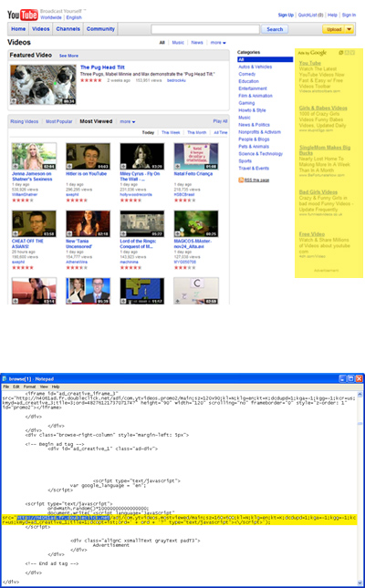
Task: Click the RSS feed icon
Action: 241,180
